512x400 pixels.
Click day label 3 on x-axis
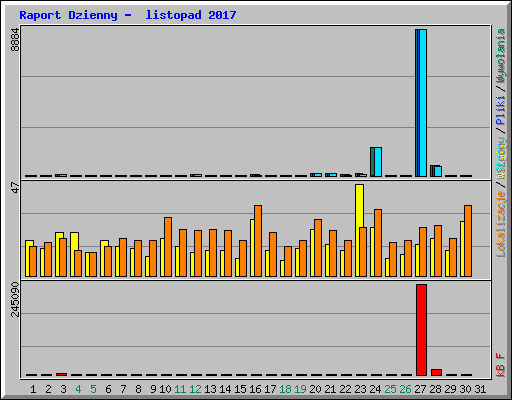point(63,389)
